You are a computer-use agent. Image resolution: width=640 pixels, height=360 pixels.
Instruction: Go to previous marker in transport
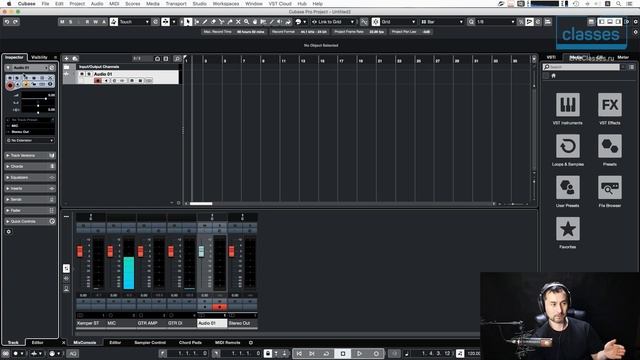299,353
